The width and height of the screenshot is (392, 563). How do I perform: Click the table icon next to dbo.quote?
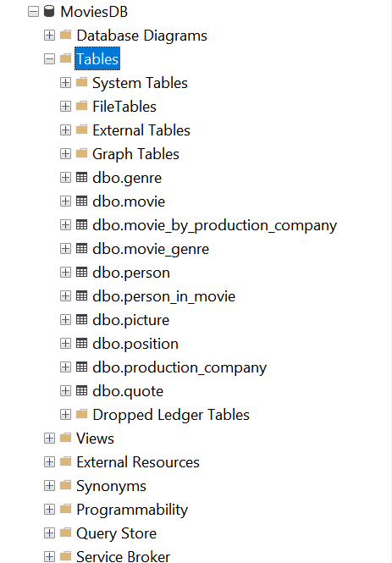(81, 390)
